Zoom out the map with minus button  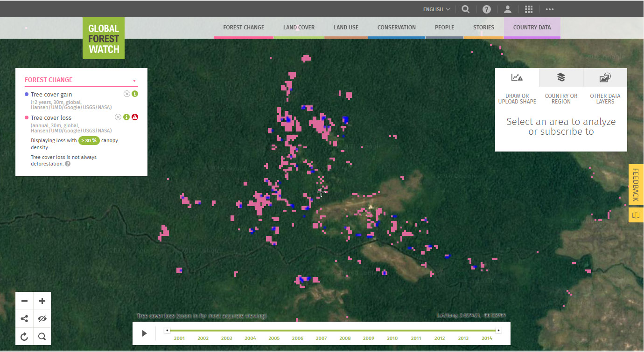coord(24,301)
